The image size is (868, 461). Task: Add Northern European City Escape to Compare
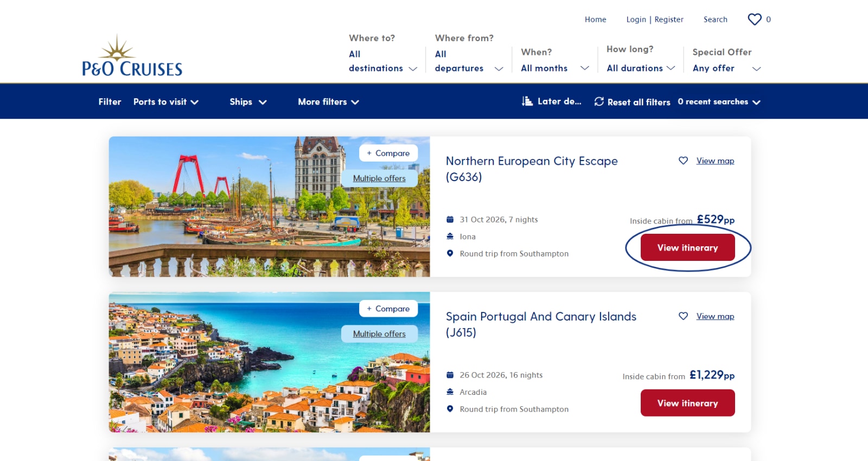(x=388, y=153)
